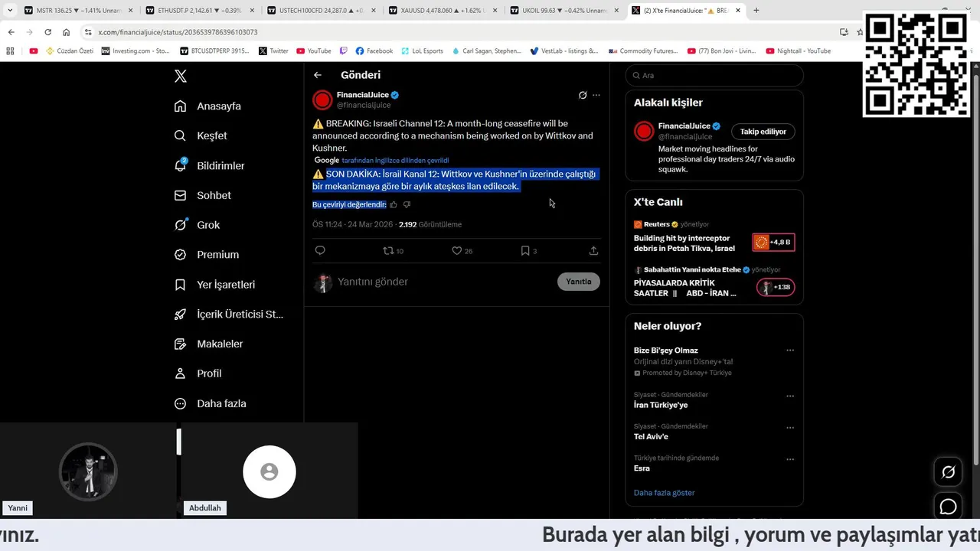Open the LoL Esports bookmark

pyautogui.click(x=420, y=51)
